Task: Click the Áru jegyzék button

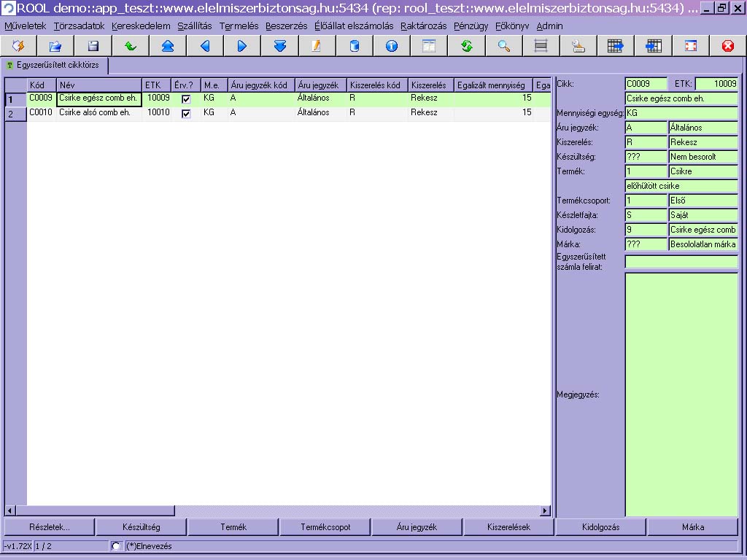Action: [x=417, y=527]
